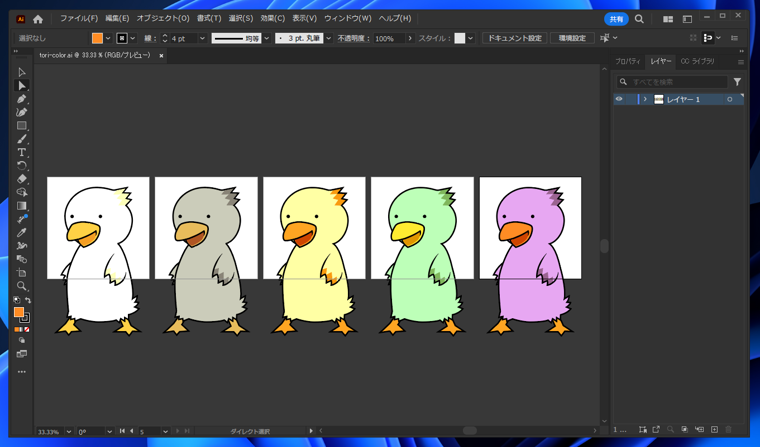Viewport: 760px width, 447px height.
Task: Set fill to None mode
Action: 27,330
